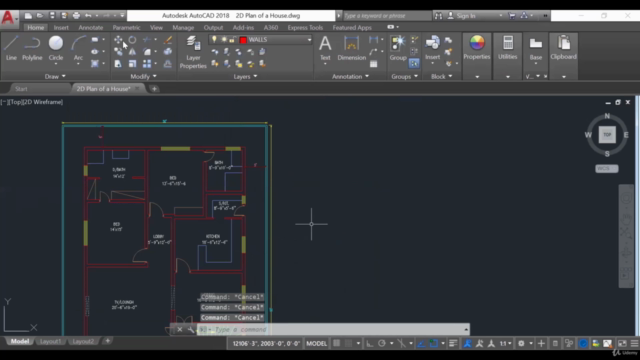The image size is (640, 360).
Task: Choose the Move tool in Modify panel
Action: [x=118, y=40]
